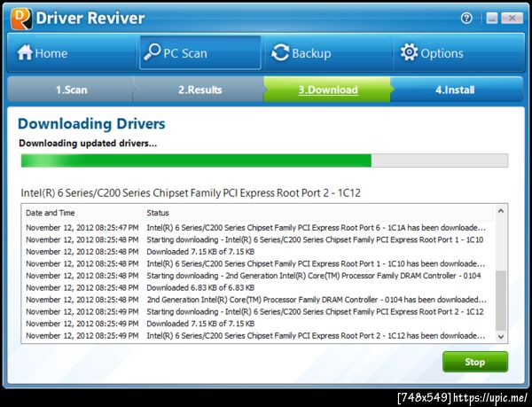The image size is (532, 407).
Task: Select Root Port 1 - 1C10 has been downloaded row
Action: coord(257,263)
